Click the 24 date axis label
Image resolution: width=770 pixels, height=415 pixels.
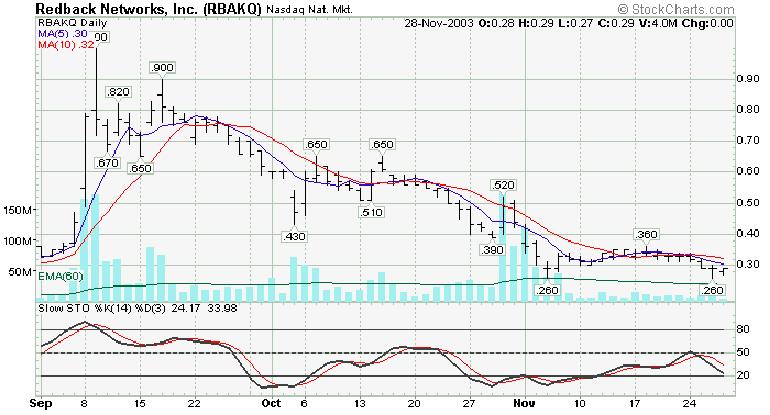(690, 403)
